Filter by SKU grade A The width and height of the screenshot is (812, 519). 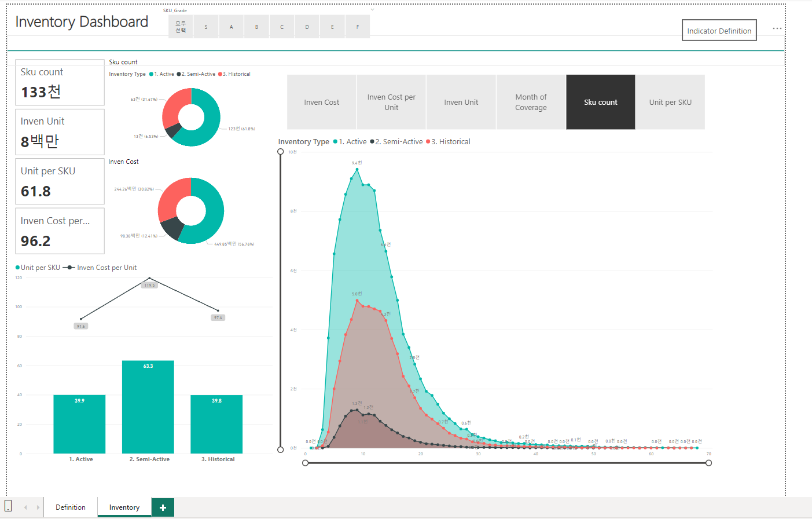[232, 27]
